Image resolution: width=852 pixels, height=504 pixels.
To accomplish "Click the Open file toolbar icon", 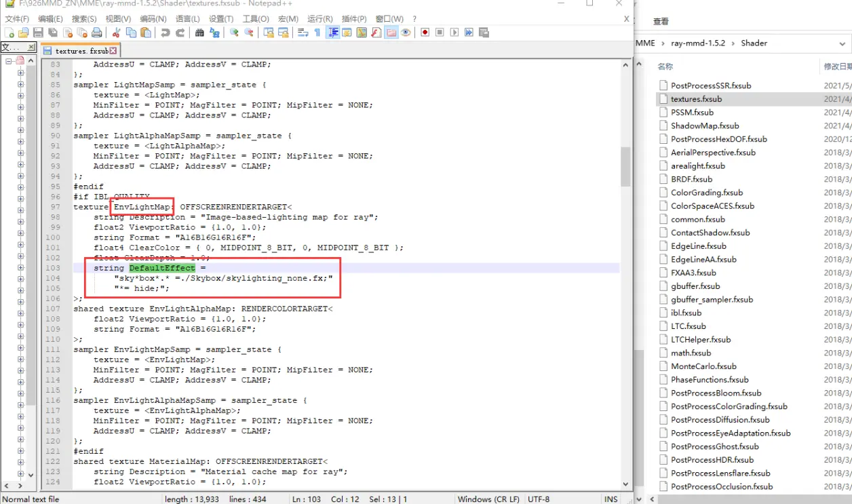I will (23, 33).
